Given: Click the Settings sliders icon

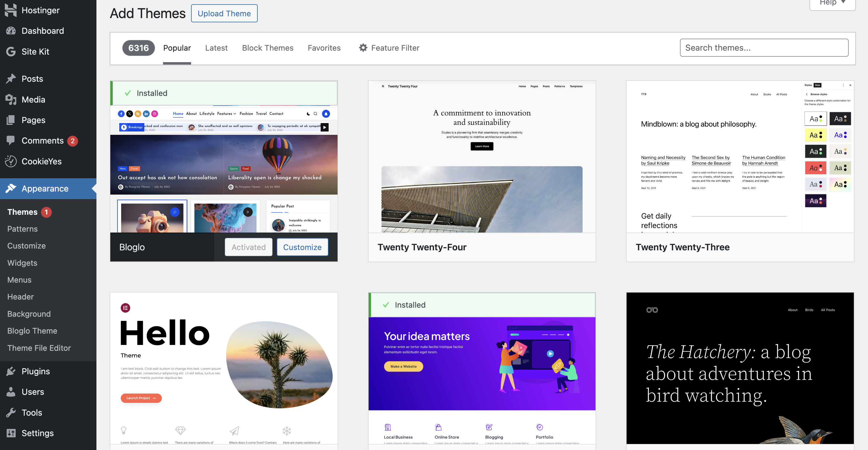Looking at the screenshot, I should 11,433.
